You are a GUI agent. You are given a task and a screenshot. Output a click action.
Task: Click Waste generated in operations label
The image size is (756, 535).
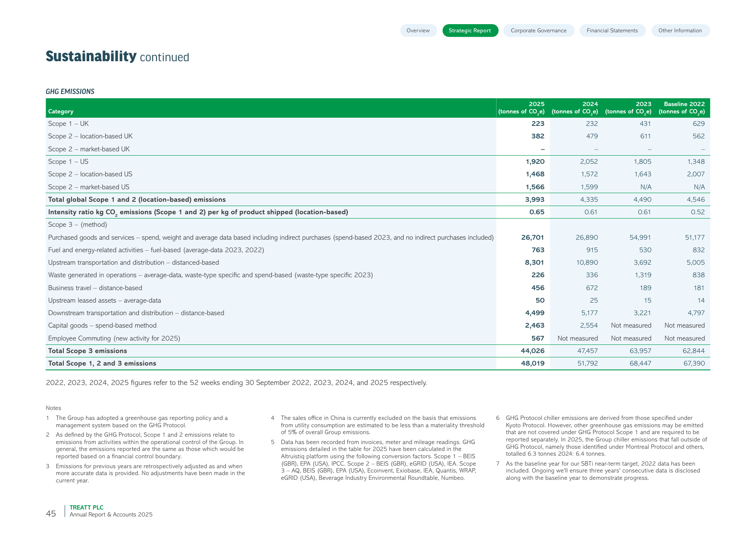point(210,275)
